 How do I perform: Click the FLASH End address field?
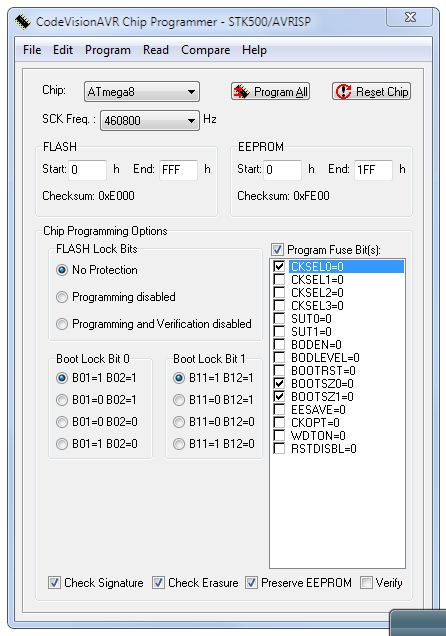178,170
